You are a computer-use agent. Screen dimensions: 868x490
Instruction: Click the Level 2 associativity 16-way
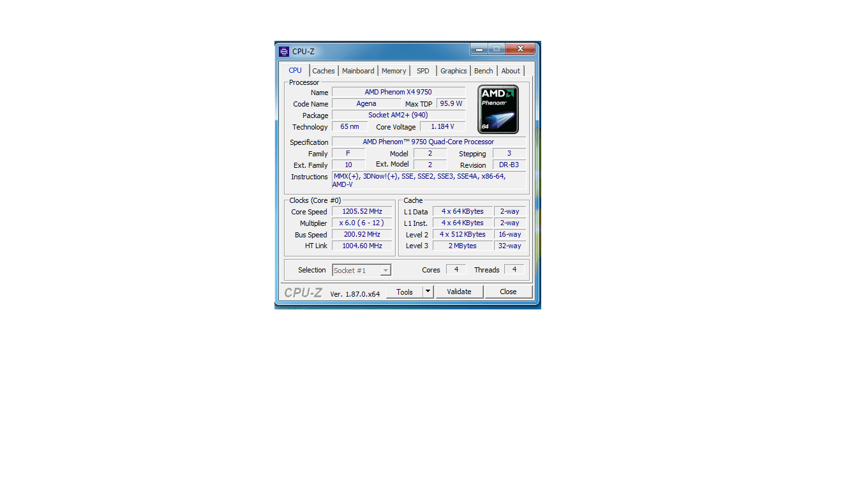coord(510,234)
